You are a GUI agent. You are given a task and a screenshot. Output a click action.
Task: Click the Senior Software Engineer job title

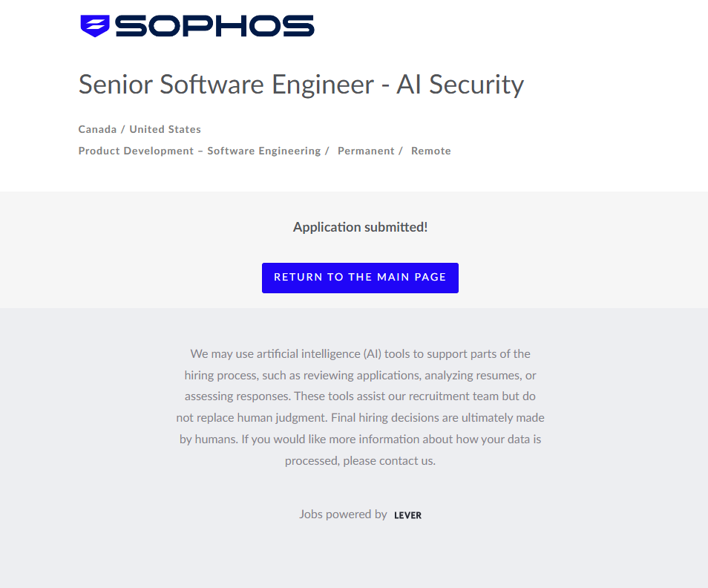(226, 85)
